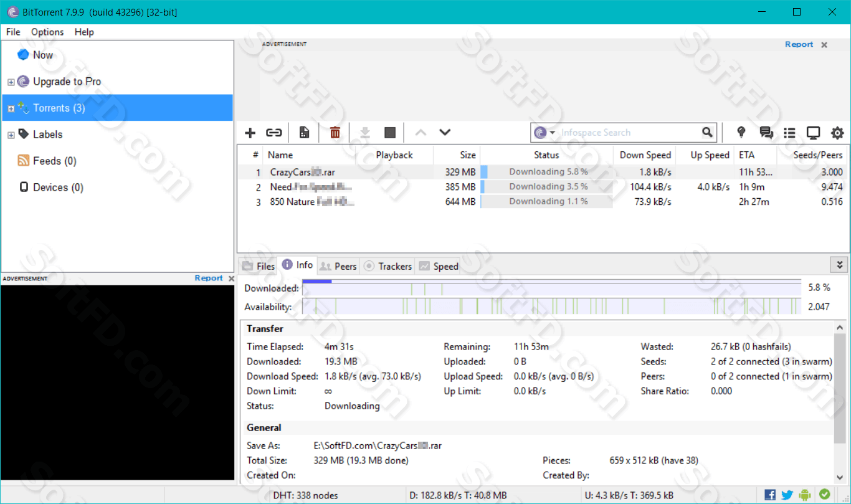This screenshot has width=851, height=504.
Task: Click the Stop Torrent square icon
Action: click(x=390, y=133)
